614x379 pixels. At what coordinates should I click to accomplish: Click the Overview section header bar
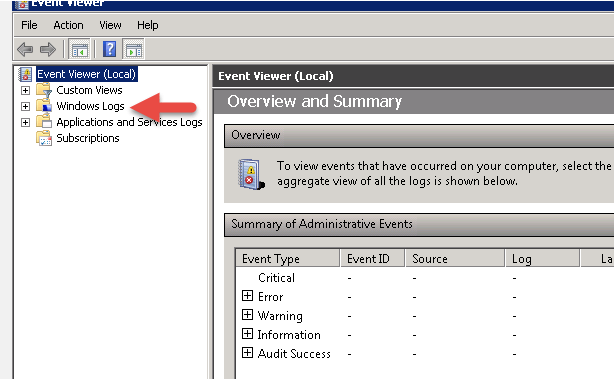point(419,136)
